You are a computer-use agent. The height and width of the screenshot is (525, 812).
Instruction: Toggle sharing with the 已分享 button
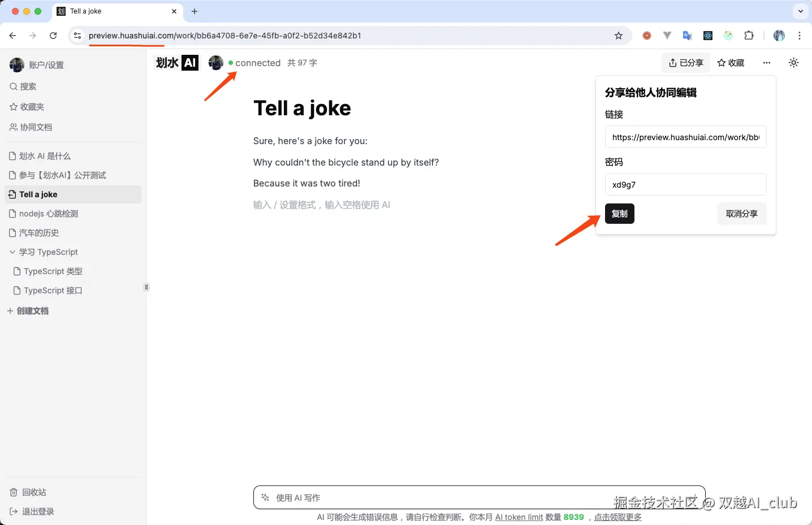click(685, 63)
